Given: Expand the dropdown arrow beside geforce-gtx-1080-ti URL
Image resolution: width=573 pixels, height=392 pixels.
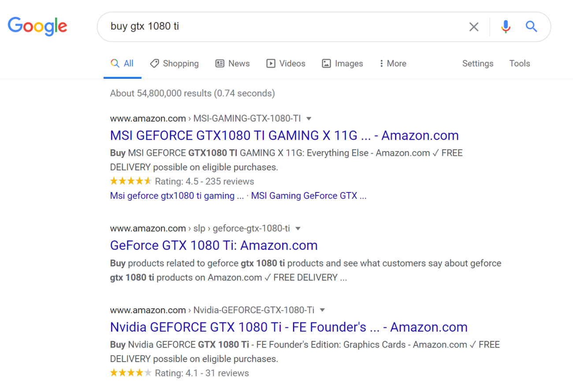Looking at the screenshot, I should (298, 229).
